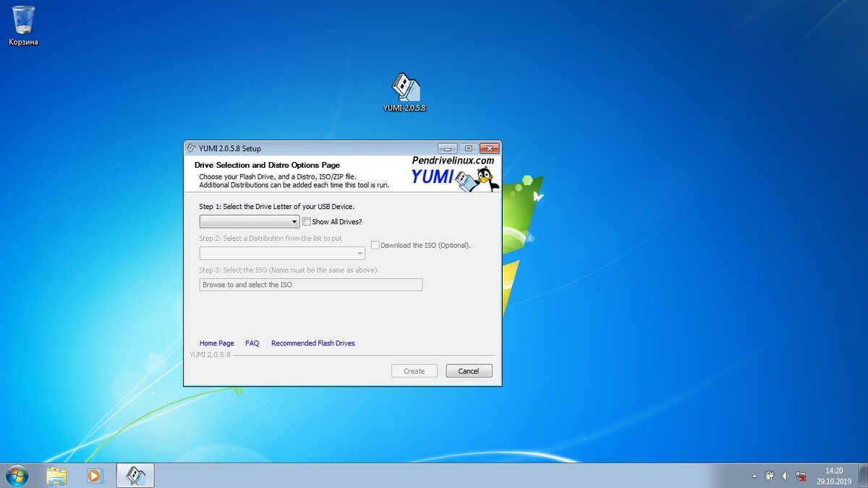The image size is (868, 488).
Task: Open the USB drive letter dropdown
Action: click(250, 222)
